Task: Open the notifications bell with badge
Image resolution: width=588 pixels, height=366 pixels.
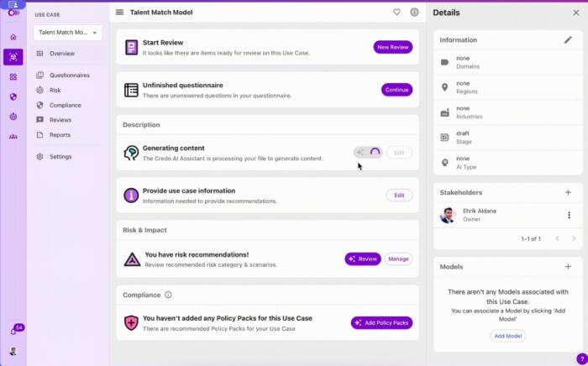Action: click(x=14, y=331)
